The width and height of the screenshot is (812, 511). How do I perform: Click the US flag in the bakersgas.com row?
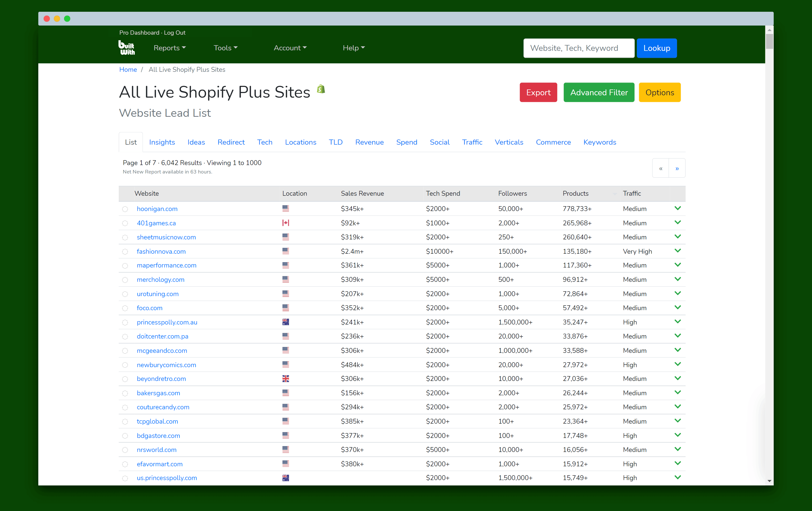[286, 393]
